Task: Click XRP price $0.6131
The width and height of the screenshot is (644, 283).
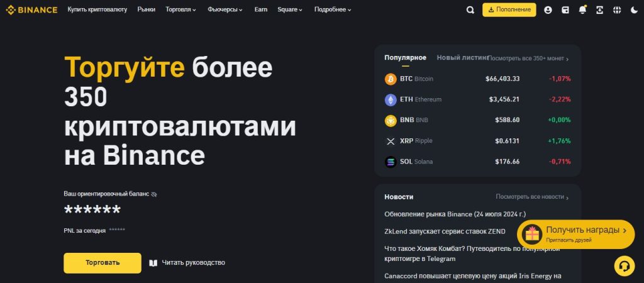Action: click(508, 141)
